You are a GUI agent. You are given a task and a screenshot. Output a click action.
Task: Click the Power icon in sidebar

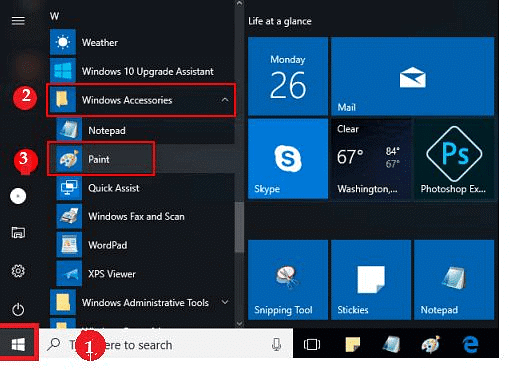(x=18, y=310)
